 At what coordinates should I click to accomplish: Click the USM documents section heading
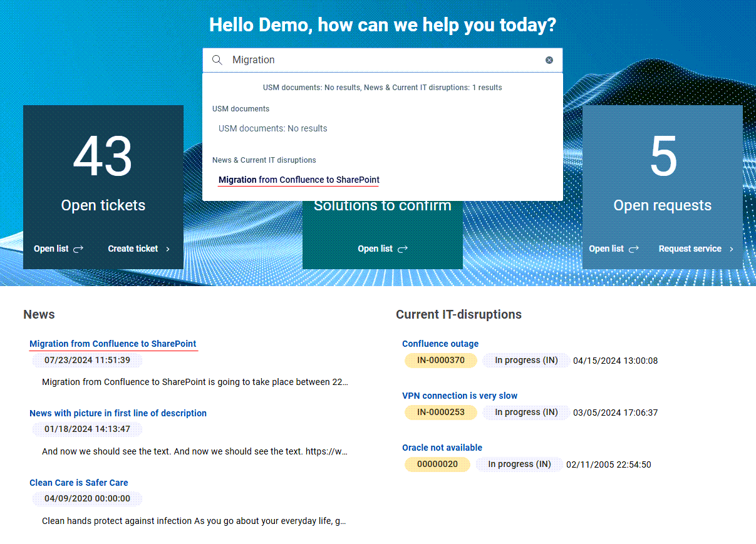pyautogui.click(x=241, y=109)
